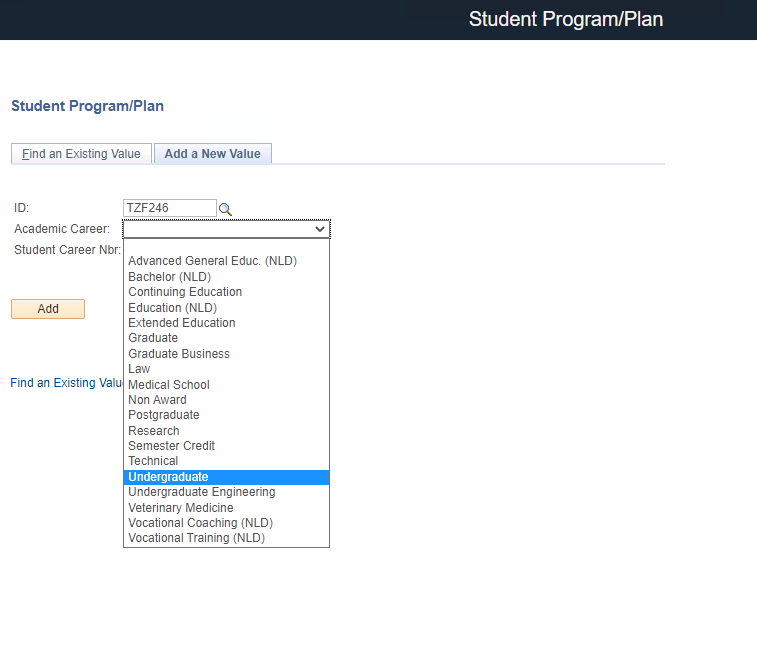
Task: Switch to Find an Existing Value tab
Action: [81, 153]
